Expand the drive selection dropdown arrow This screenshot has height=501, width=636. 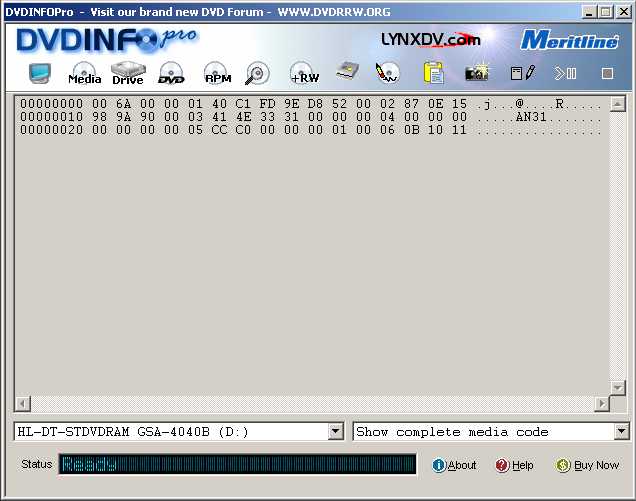(x=336, y=431)
